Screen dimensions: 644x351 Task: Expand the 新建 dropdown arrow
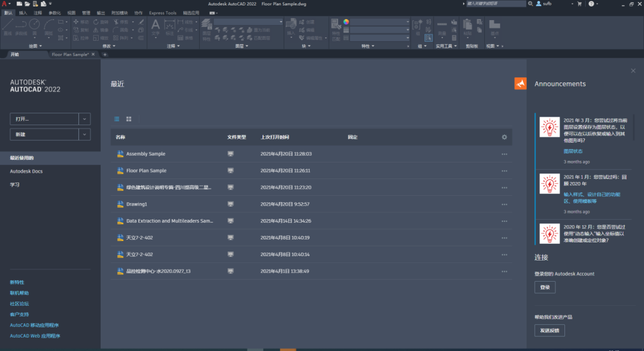(x=85, y=134)
